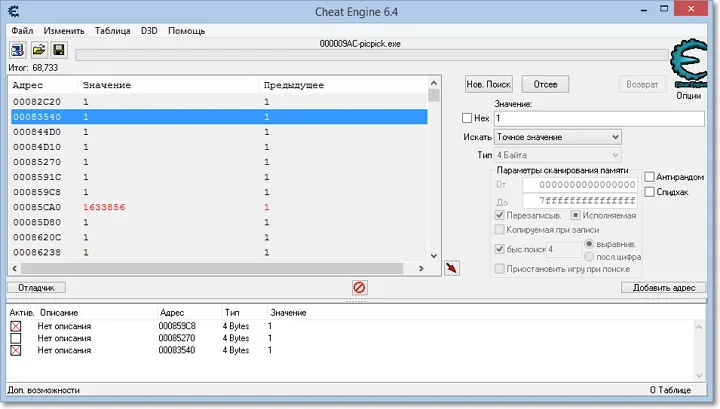Click the Добавить адрес button
Screen dimensions: 720x409
pyautogui.click(x=664, y=288)
